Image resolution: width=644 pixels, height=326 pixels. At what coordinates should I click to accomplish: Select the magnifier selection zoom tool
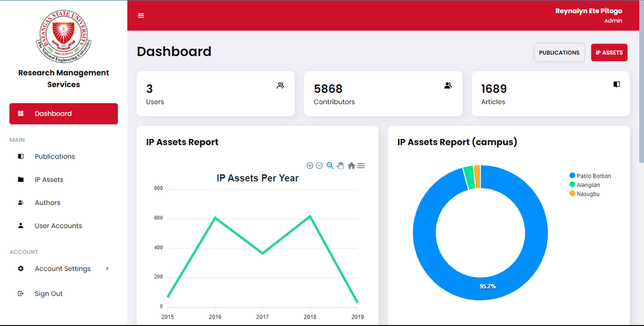330,166
